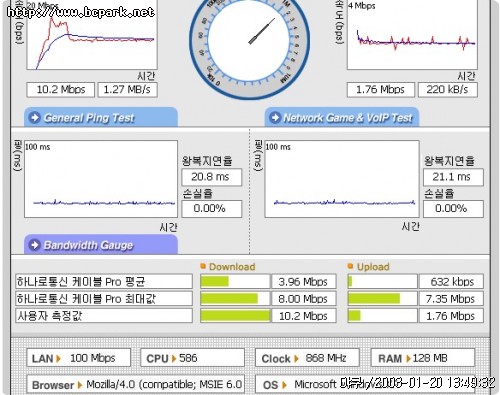Image resolution: width=500 pixels, height=395 pixels.
Task: Click the General Ping Test arrow icon
Action: [34, 117]
